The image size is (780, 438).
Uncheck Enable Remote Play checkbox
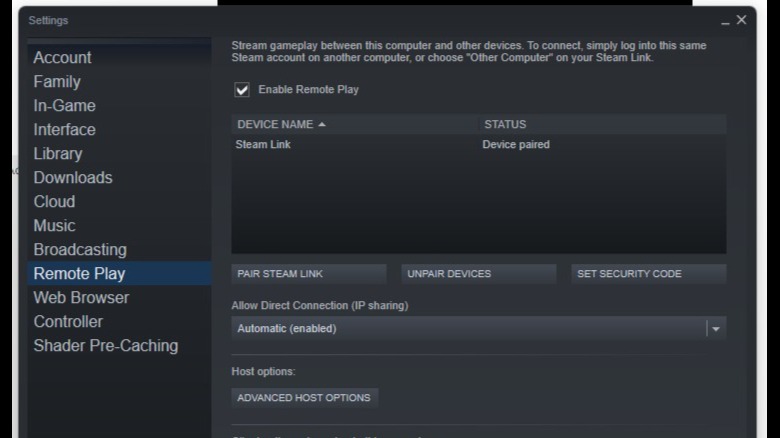(242, 90)
